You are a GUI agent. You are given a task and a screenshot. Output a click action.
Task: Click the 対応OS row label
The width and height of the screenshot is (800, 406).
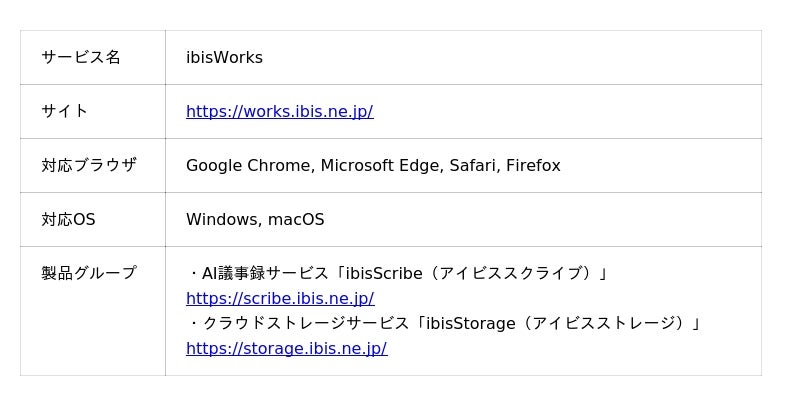(68, 219)
